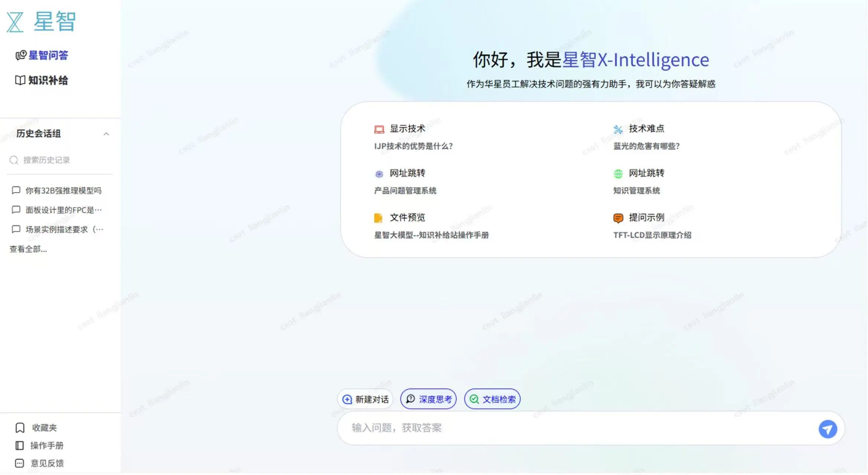Open 产品问题管理系统 link
The height and width of the screenshot is (475, 868).
click(x=405, y=191)
